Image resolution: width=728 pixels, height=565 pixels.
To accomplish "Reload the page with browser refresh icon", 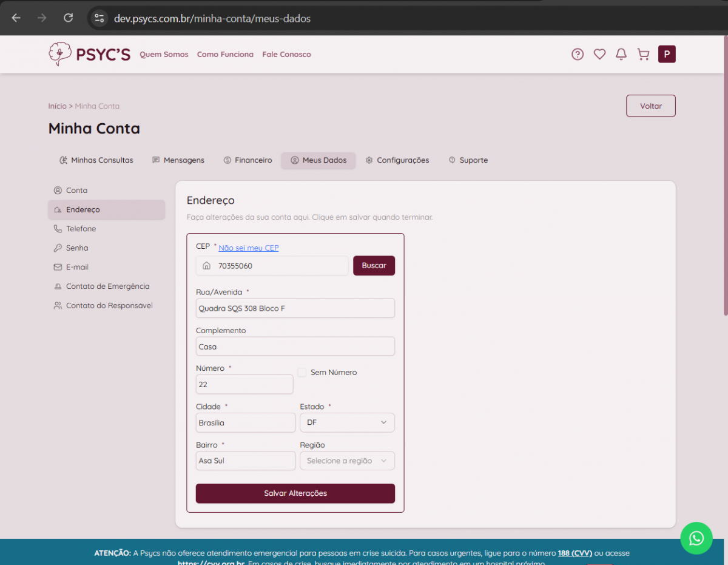I will coord(68,18).
